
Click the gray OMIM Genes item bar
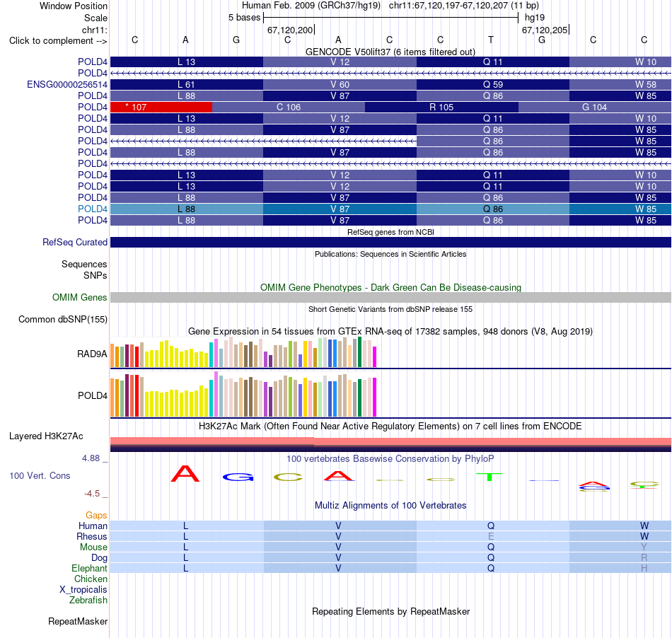pos(390,297)
